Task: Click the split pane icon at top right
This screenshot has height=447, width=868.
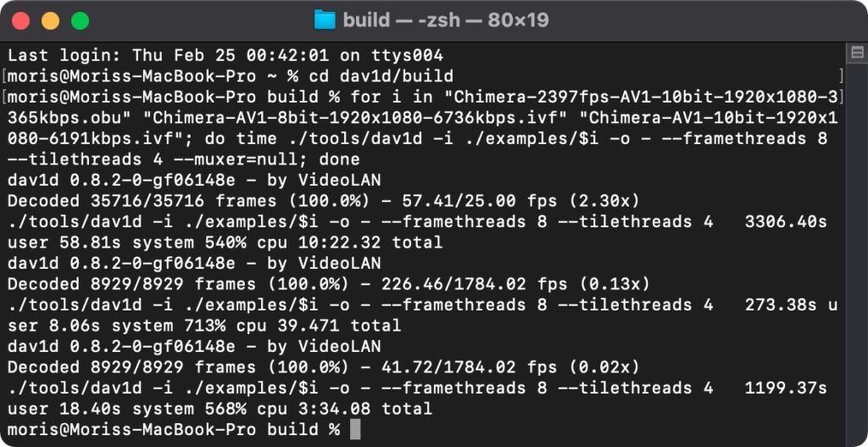Action: 857,53
